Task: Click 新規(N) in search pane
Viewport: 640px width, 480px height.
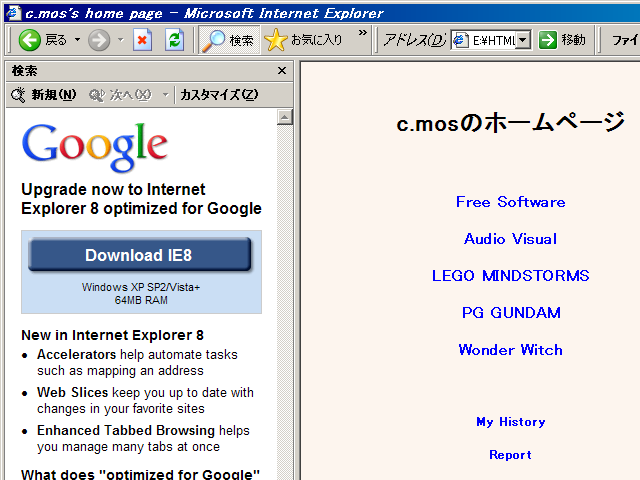Action: coord(44,95)
